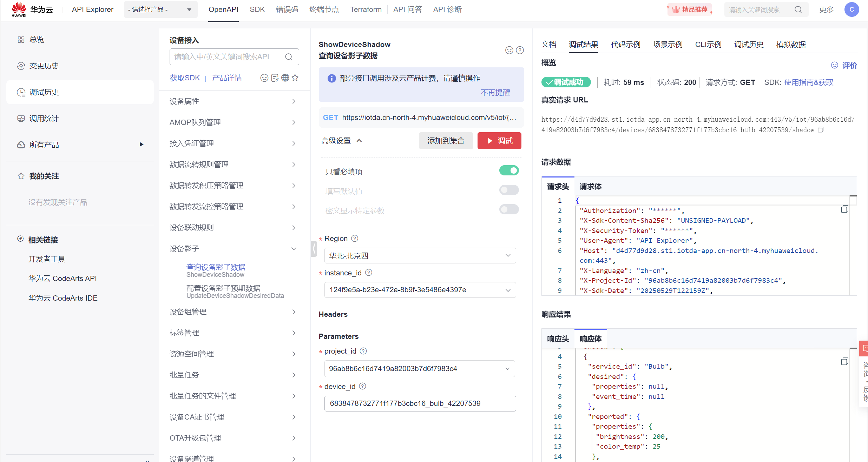Expand 所有产品 in the sidebar

click(80, 145)
